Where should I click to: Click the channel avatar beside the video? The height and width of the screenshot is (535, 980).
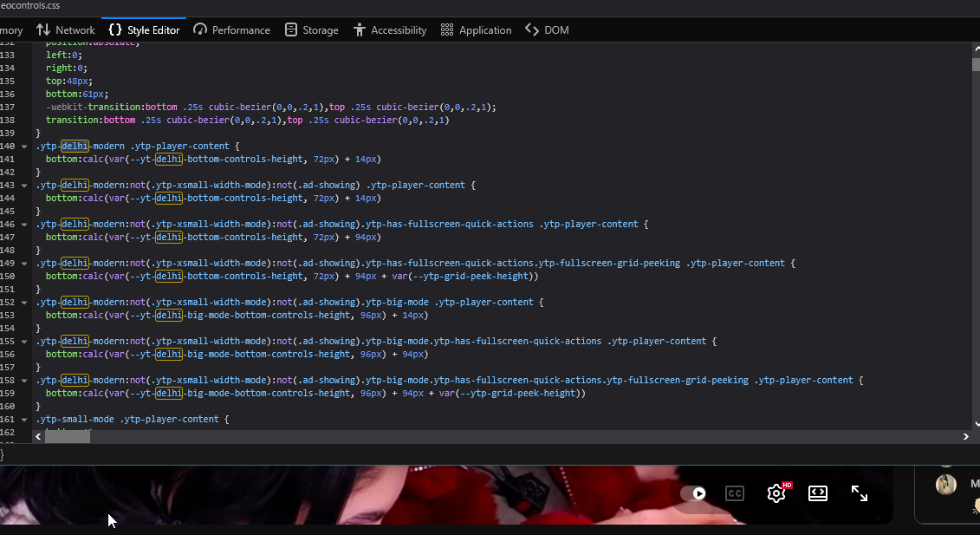(x=945, y=485)
